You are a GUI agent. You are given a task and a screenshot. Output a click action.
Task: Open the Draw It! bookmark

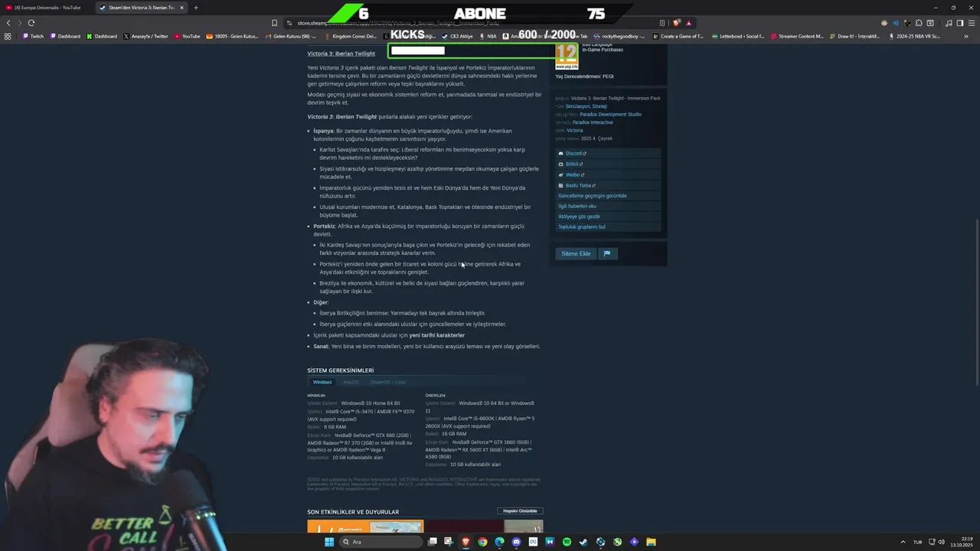[854, 36]
